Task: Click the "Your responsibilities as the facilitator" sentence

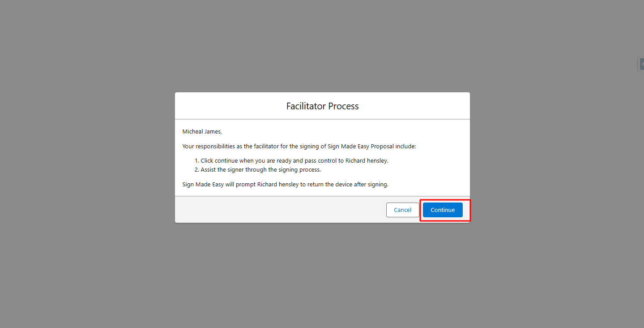Action: (299, 147)
